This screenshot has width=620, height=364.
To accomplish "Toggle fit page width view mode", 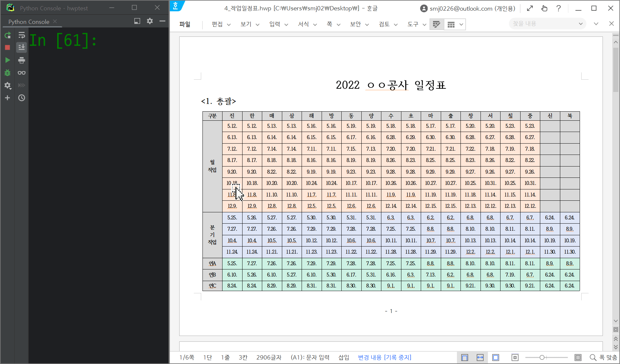I will (x=480, y=357).
